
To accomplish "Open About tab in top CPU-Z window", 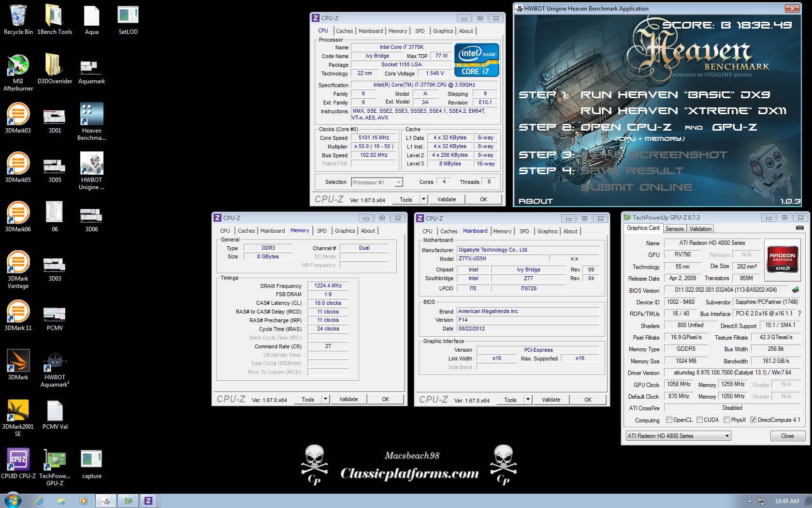I will pos(466,31).
